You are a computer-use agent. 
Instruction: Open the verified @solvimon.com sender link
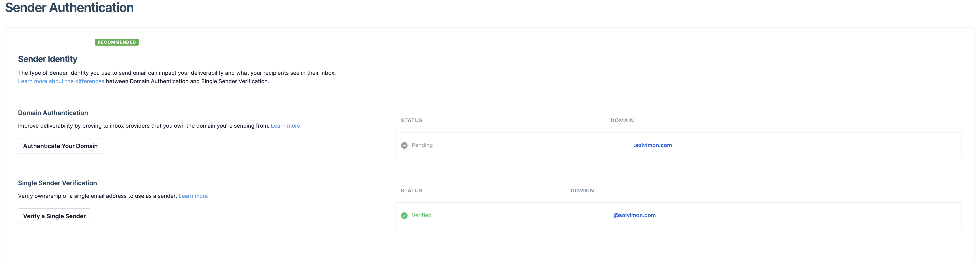click(x=634, y=215)
